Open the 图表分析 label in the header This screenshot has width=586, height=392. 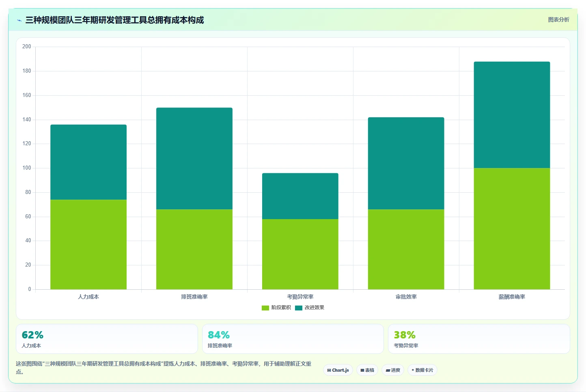(558, 19)
